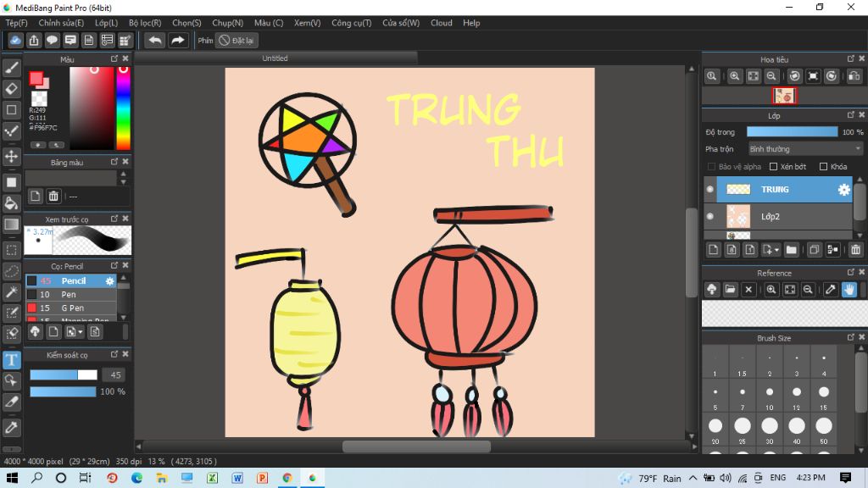The height and width of the screenshot is (488, 868).
Task: Click the horizontal canvas scrollbar
Action: point(416,446)
